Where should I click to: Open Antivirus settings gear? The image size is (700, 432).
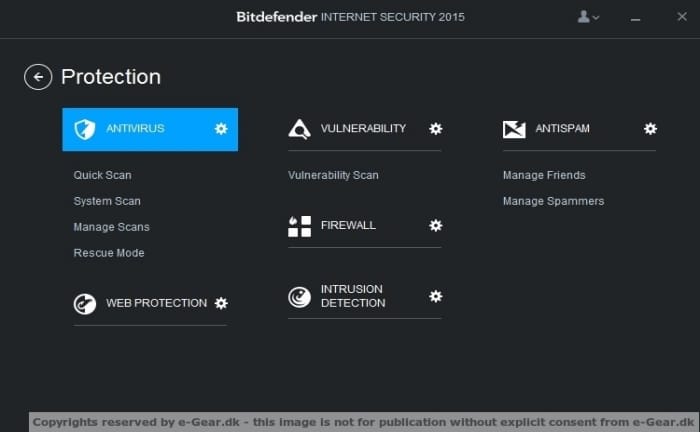coord(221,129)
